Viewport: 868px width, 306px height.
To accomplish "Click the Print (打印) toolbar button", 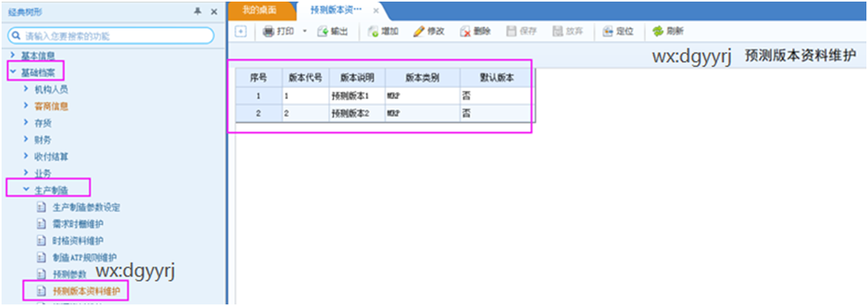I will click(x=278, y=32).
